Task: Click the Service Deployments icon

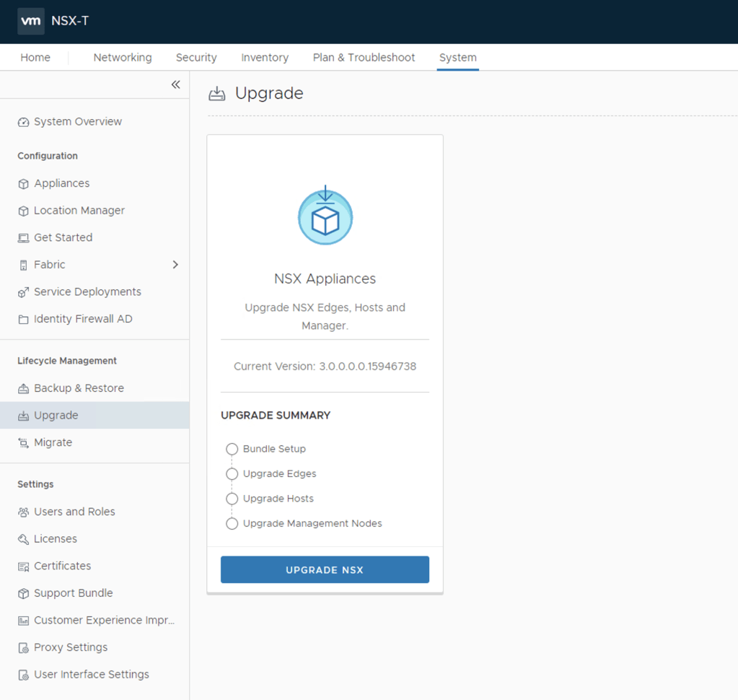Action: click(23, 292)
